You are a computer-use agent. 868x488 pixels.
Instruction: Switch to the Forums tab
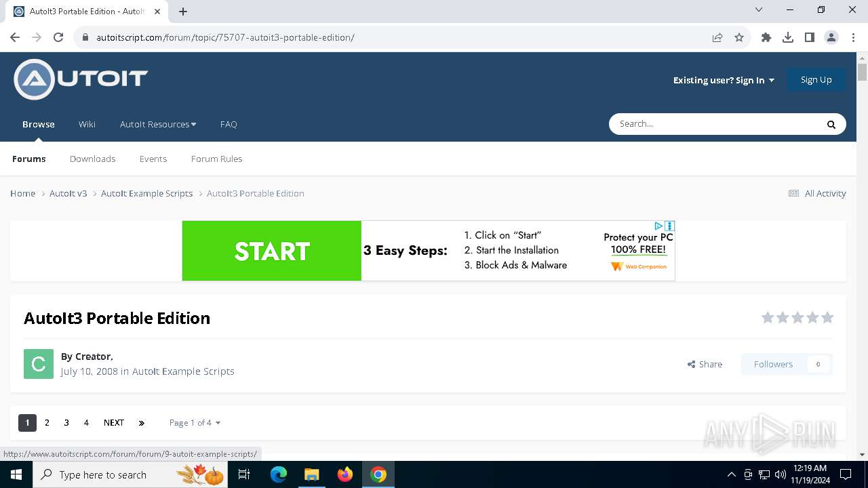(x=29, y=159)
